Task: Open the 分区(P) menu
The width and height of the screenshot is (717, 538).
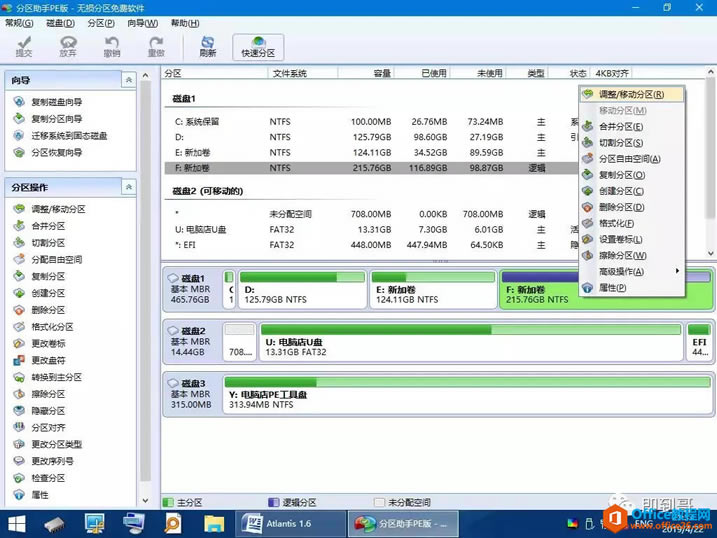Action: point(101,23)
